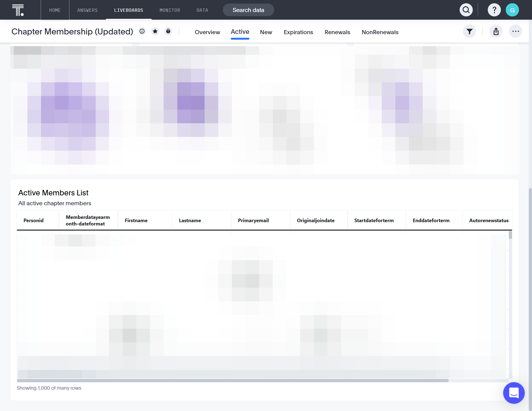Viewport: 532px width, 411px height.
Task: Click the Search data button
Action: click(x=248, y=10)
